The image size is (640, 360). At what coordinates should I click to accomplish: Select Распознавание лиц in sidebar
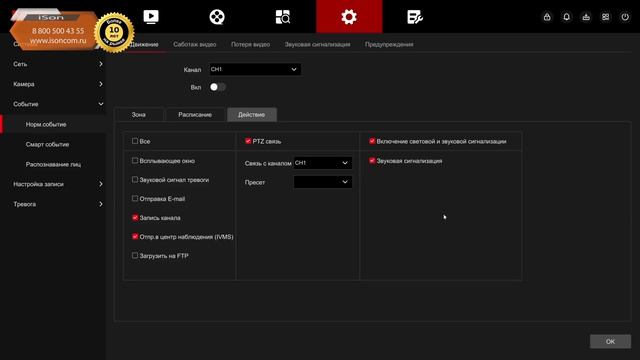click(53, 164)
